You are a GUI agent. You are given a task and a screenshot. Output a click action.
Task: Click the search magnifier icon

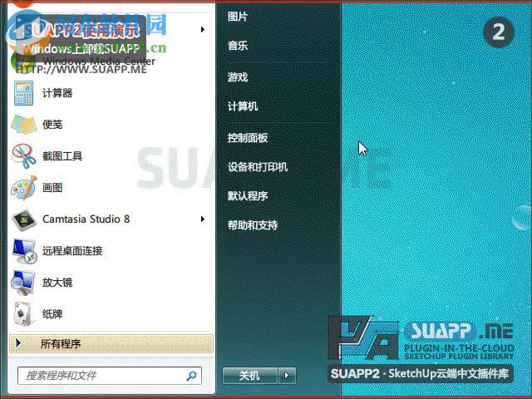coord(192,375)
